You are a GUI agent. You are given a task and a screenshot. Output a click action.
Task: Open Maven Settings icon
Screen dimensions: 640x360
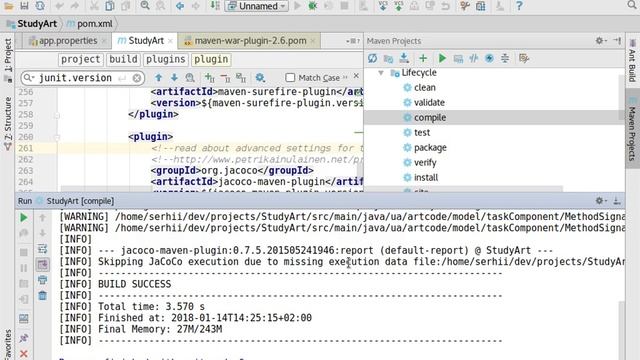(x=524, y=58)
